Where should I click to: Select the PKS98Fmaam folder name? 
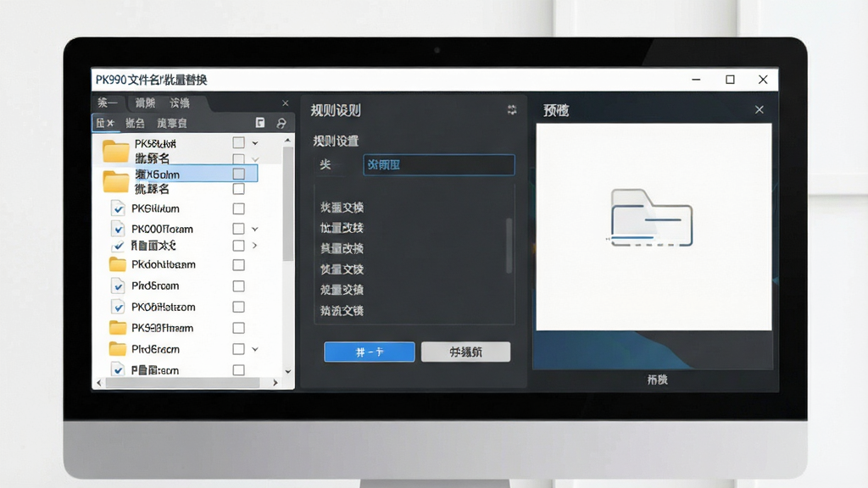162,328
